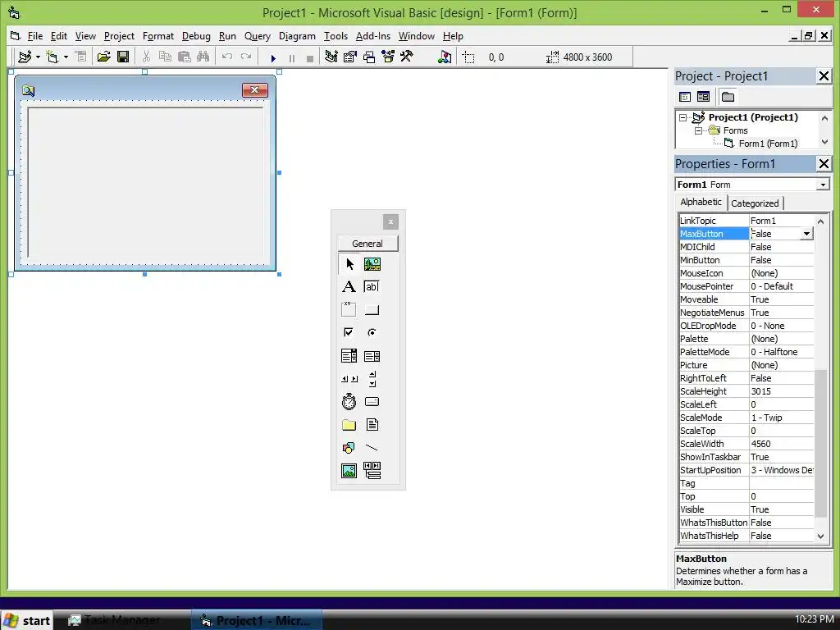Open the Data View Window toolbar icon

(x=445, y=57)
